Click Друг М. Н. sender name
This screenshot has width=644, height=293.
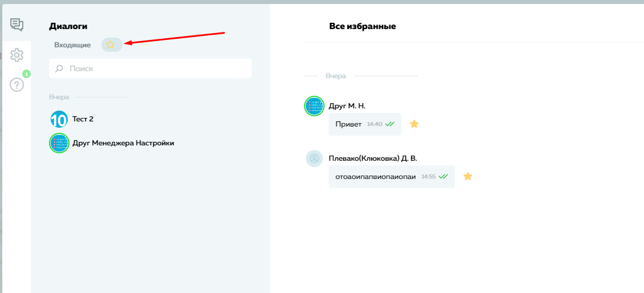347,106
